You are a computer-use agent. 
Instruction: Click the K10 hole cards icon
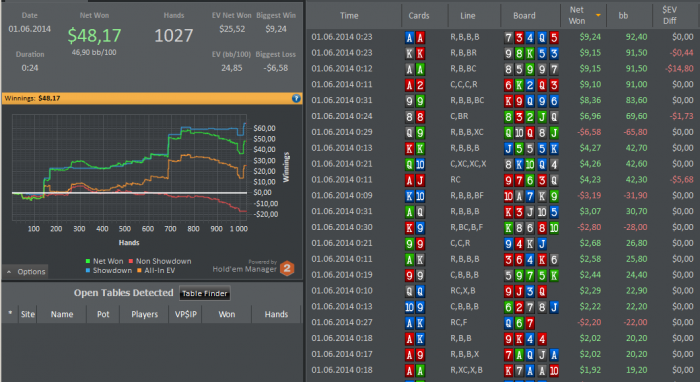(x=415, y=196)
